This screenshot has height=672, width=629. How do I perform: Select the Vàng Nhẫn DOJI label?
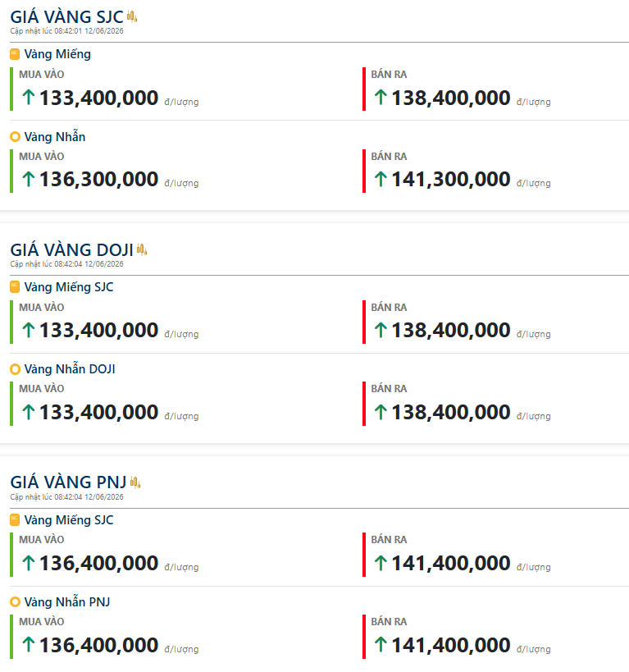coord(70,369)
